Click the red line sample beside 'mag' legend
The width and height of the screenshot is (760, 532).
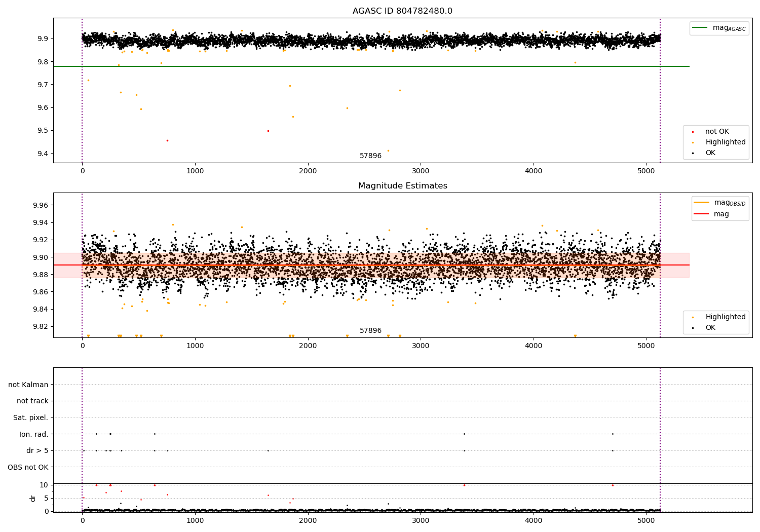tap(702, 214)
